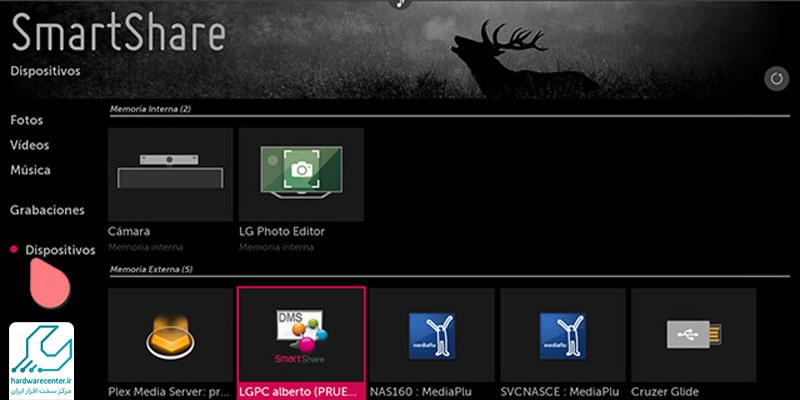Open the LG Photo Editor tile
Image resolution: width=800 pixels, height=400 pixels.
coord(301,174)
